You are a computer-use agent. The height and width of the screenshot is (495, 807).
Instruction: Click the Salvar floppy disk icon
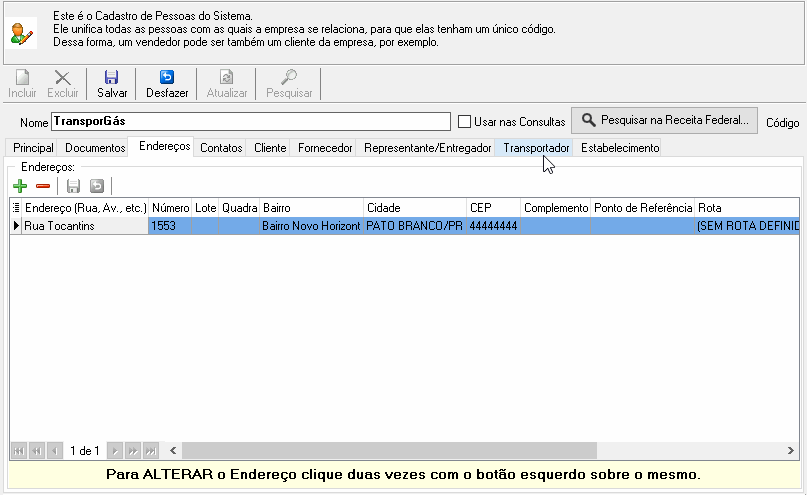click(111, 77)
